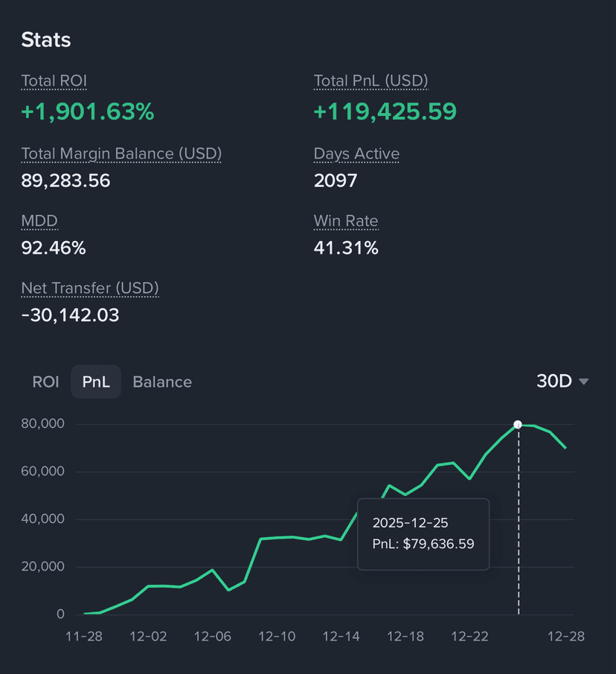Click the 80,000 y-axis gridline label
This screenshot has width=616, height=674.
coord(42,424)
